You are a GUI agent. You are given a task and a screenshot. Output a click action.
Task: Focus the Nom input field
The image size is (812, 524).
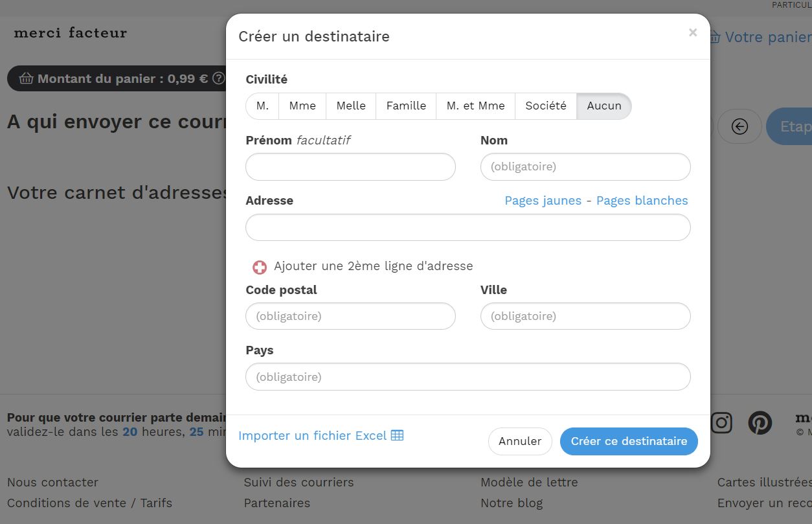tap(585, 166)
